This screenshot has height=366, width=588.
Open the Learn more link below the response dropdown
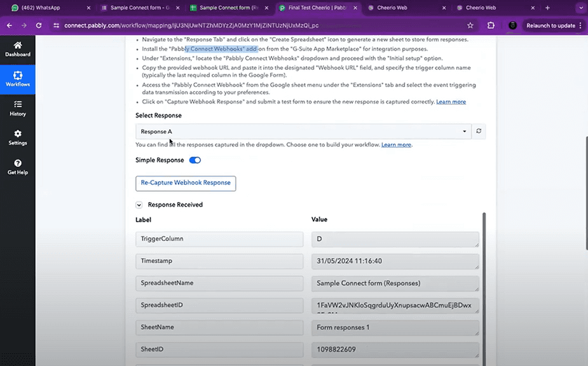click(x=397, y=145)
